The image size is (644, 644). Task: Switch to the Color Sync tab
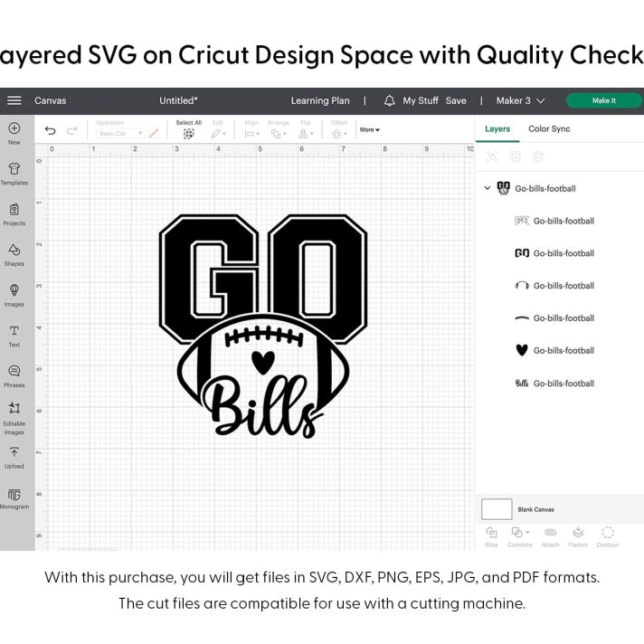click(549, 129)
